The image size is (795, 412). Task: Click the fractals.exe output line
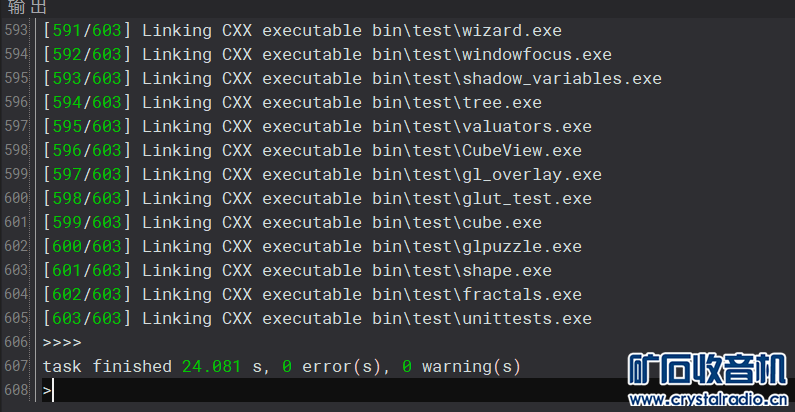(x=311, y=295)
